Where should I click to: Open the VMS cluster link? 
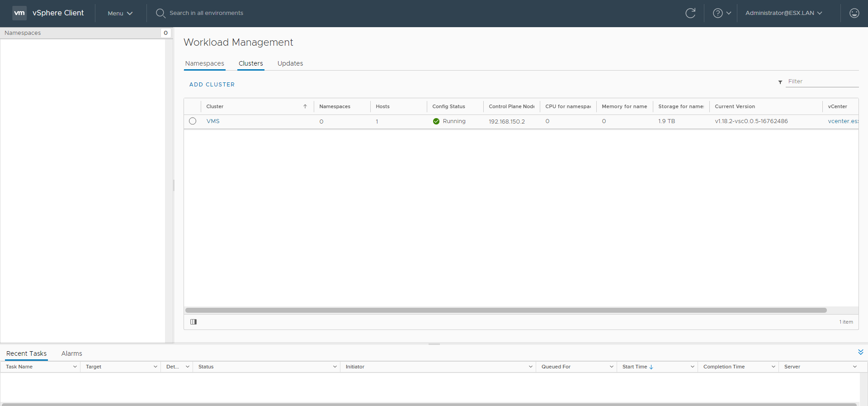point(213,121)
